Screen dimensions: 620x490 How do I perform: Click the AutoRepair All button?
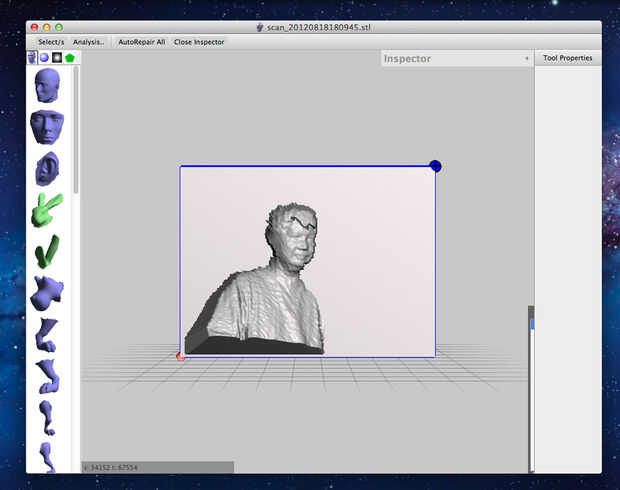tap(141, 42)
